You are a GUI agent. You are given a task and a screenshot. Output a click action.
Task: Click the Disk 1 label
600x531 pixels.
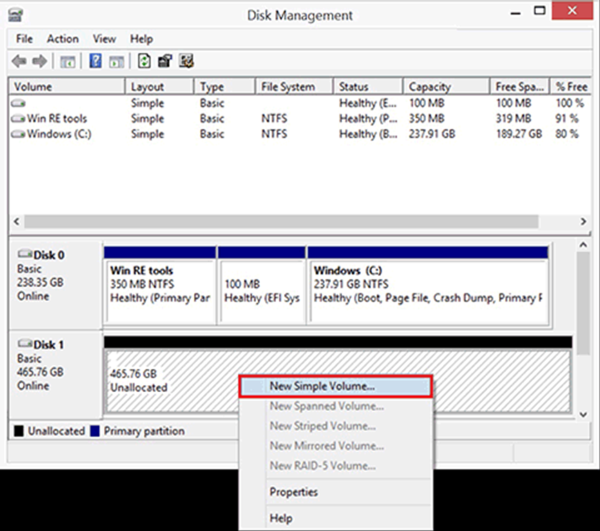(x=49, y=345)
